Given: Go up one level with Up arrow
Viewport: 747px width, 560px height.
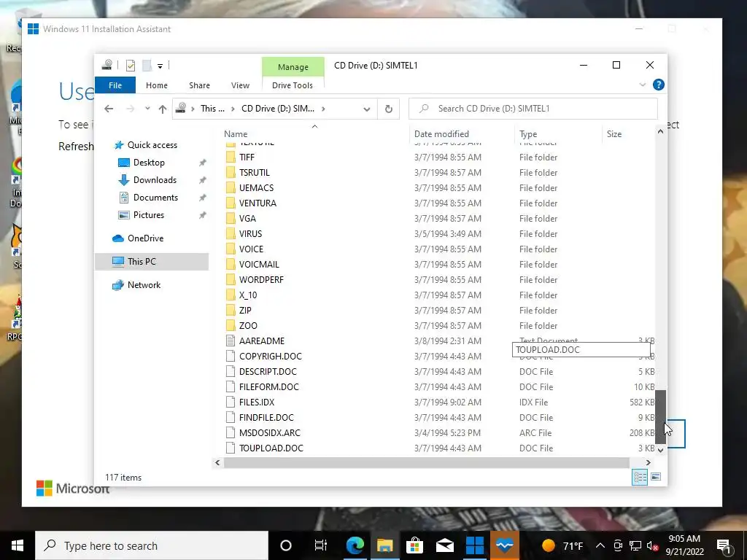Looking at the screenshot, I should 163,109.
